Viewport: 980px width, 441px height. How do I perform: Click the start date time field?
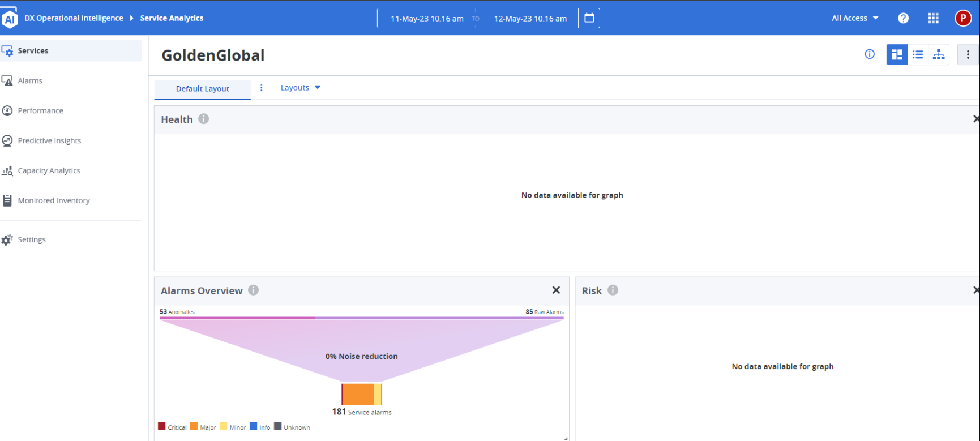427,19
